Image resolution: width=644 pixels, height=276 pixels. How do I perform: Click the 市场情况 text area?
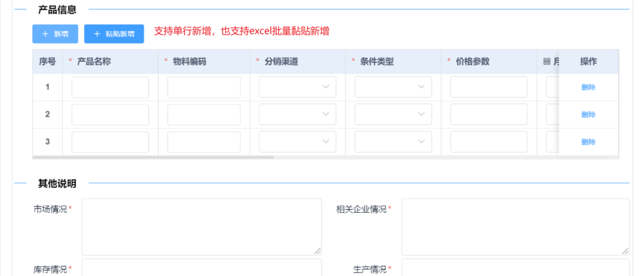pos(202,227)
